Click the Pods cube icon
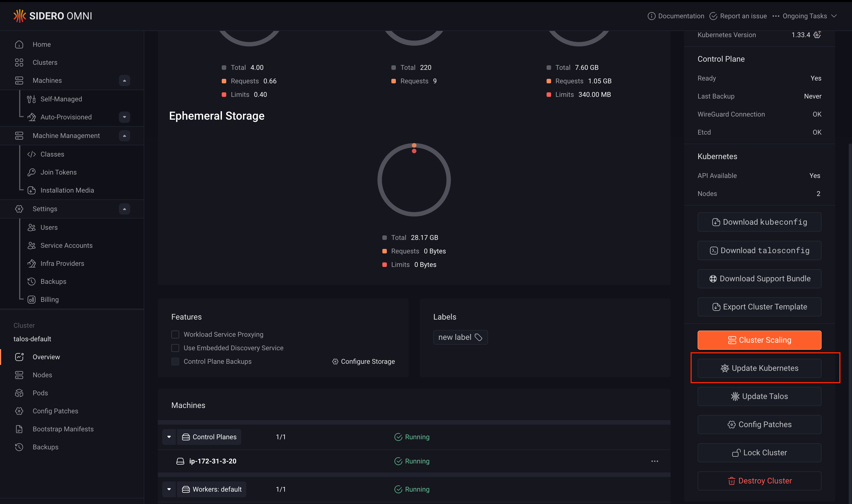 [x=19, y=393]
